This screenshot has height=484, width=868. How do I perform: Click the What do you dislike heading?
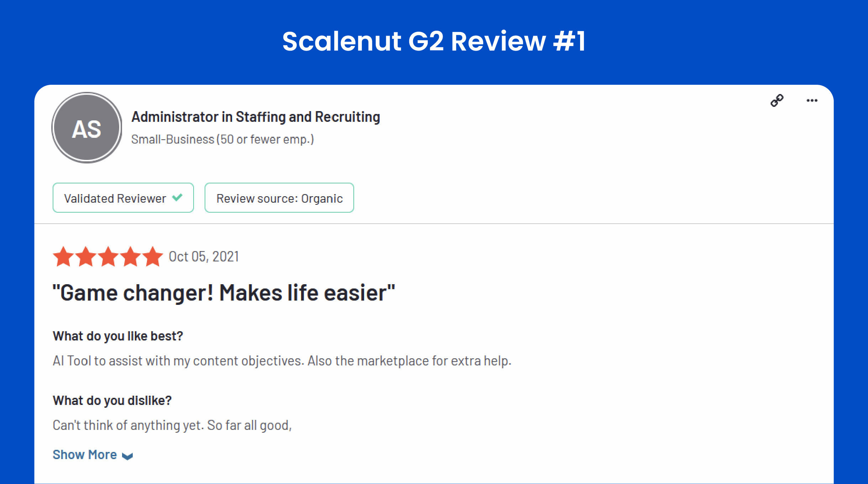click(x=112, y=401)
